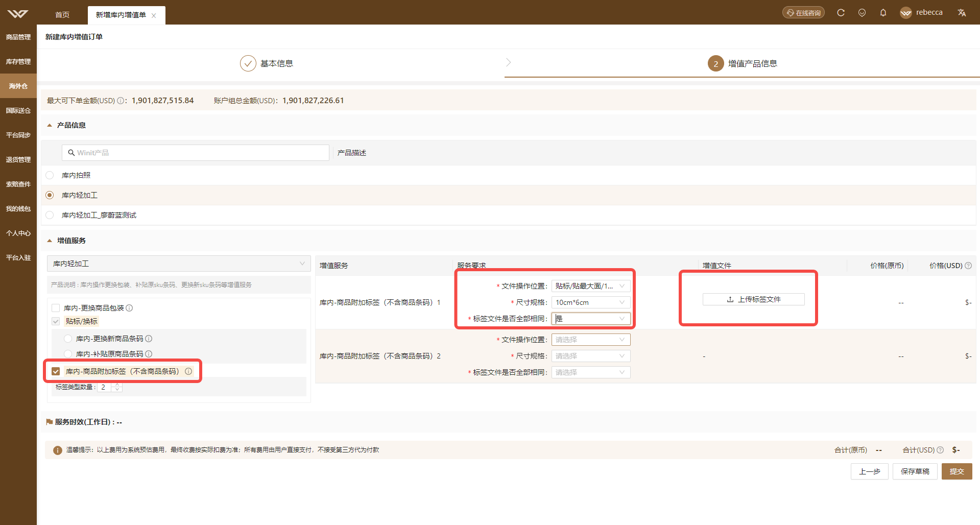Click the 保存草稿 button
This screenshot has height=525, width=980.
pos(915,471)
